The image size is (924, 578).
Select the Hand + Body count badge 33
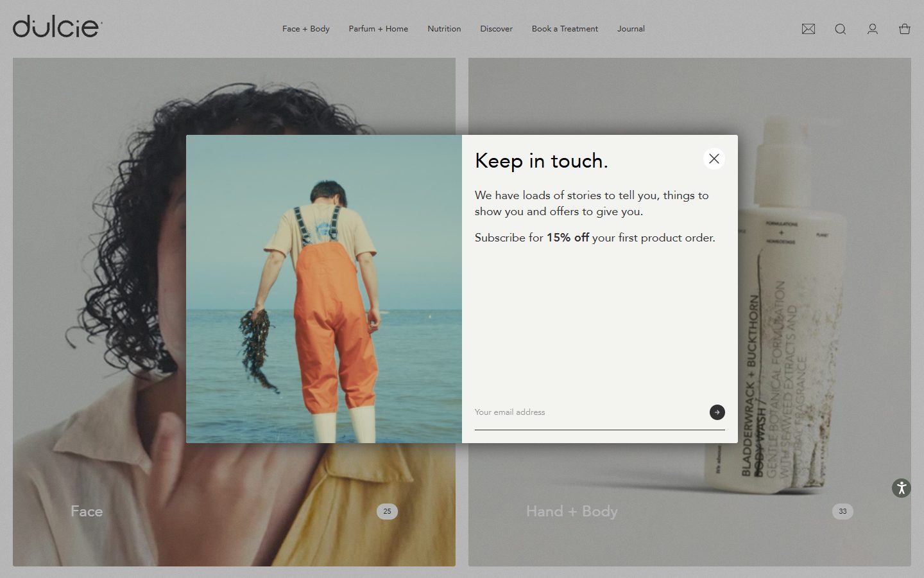pyautogui.click(x=843, y=511)
